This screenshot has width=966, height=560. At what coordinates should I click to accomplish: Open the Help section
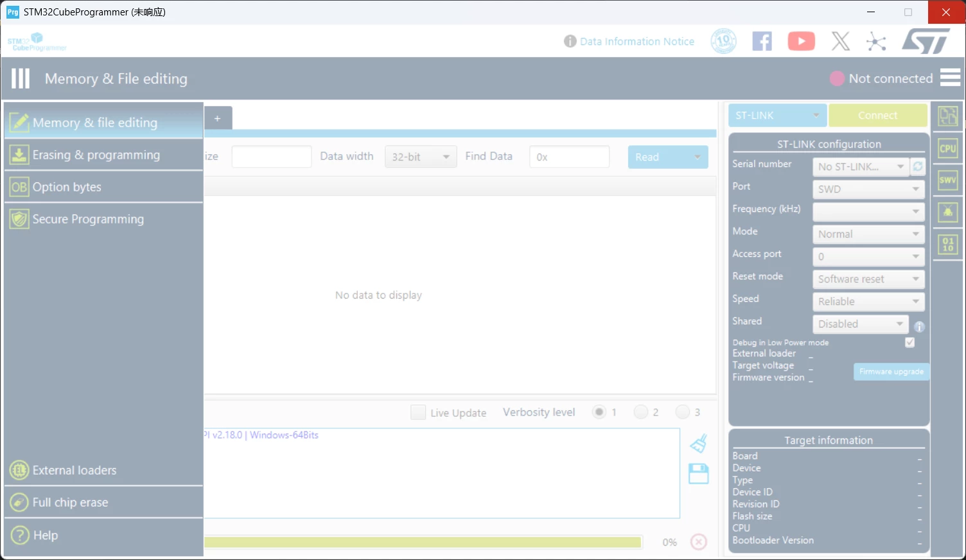(103, 535)
